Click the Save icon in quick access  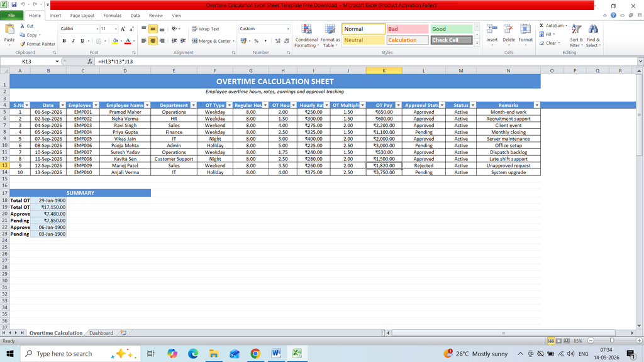click(14, 4)
